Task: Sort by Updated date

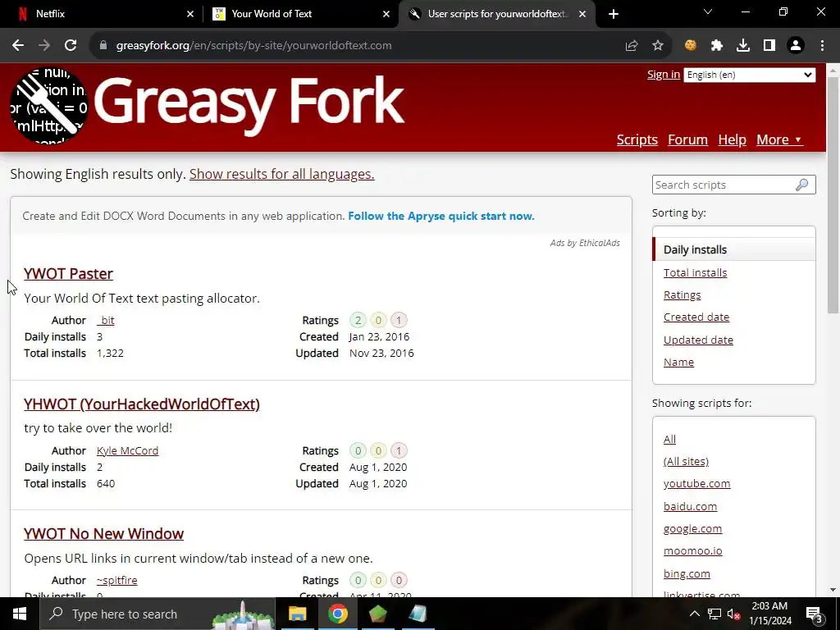Action: point(698,340)
